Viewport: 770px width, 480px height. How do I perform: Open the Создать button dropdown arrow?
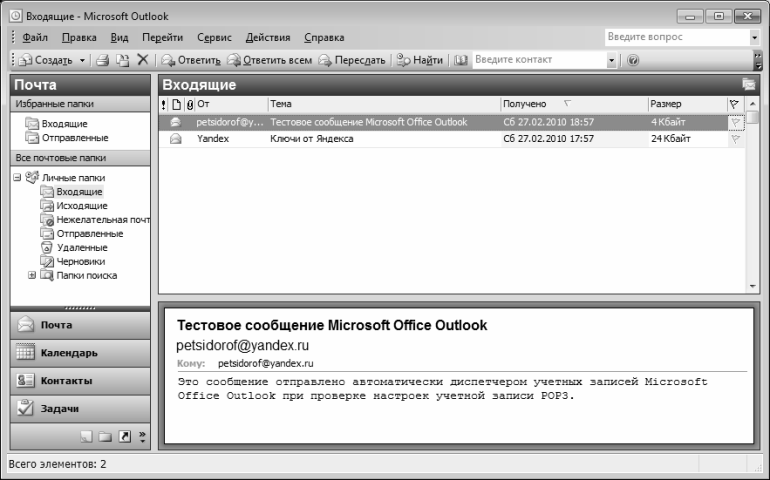(82, 60)
